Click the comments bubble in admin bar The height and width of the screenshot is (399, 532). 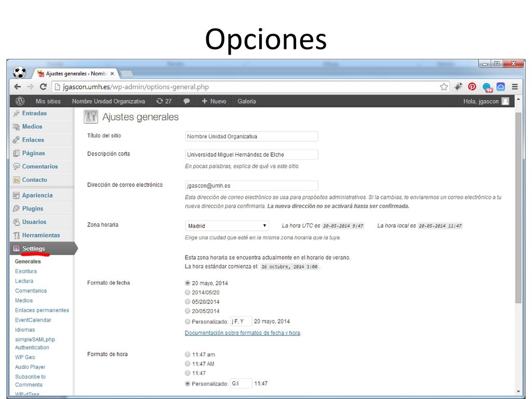[x=187, y=101]
